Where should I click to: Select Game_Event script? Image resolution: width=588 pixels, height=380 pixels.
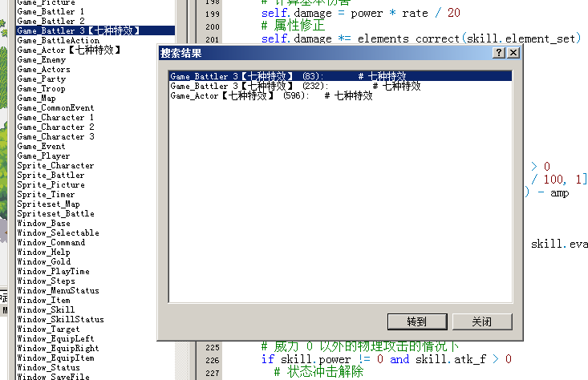(x=41, y=146)
